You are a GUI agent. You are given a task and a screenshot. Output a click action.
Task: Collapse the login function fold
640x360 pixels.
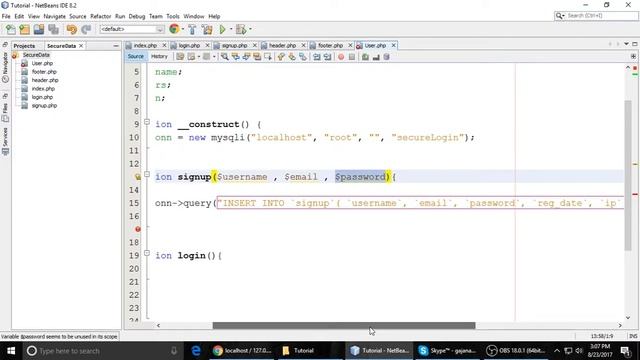click(x=147, y=253)
